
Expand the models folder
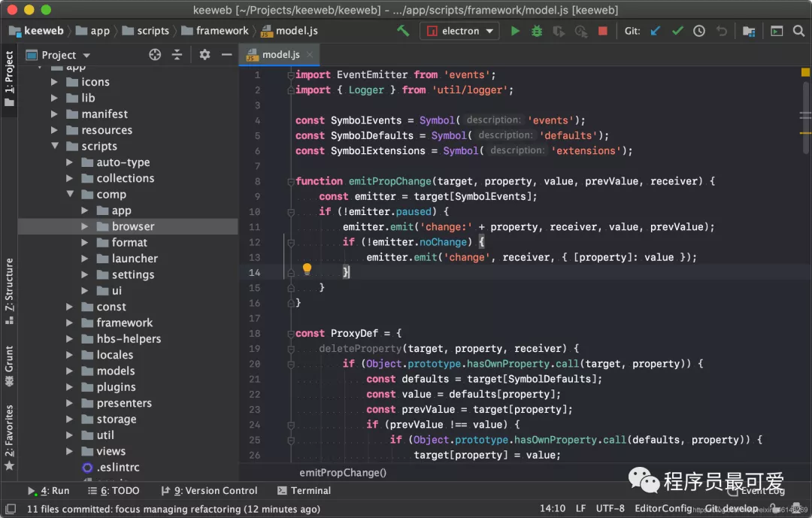69,371
